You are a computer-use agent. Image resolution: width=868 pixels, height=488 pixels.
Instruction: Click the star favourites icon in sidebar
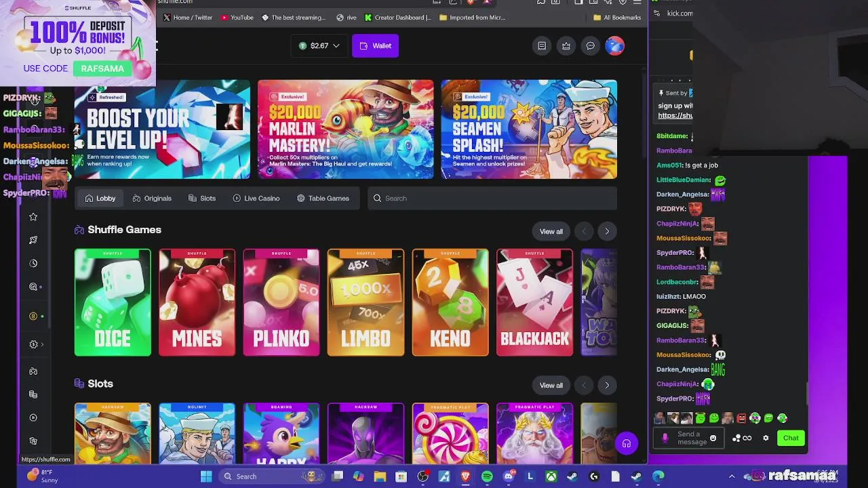point(33,217)
